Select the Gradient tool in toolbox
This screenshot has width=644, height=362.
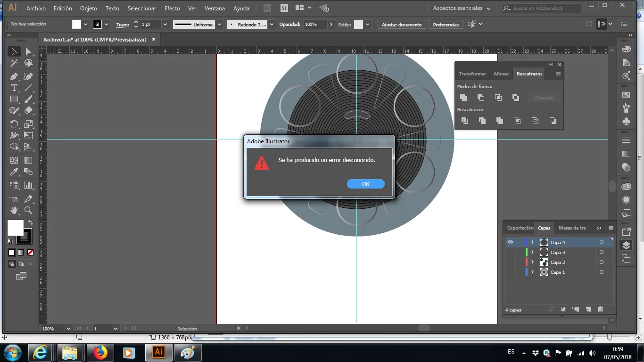click(28, 160)
